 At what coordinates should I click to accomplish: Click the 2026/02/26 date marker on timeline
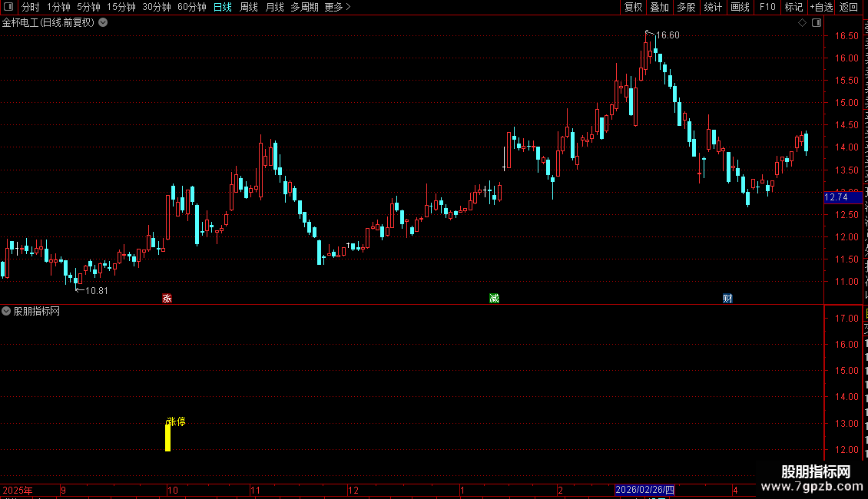pos(645,490)
